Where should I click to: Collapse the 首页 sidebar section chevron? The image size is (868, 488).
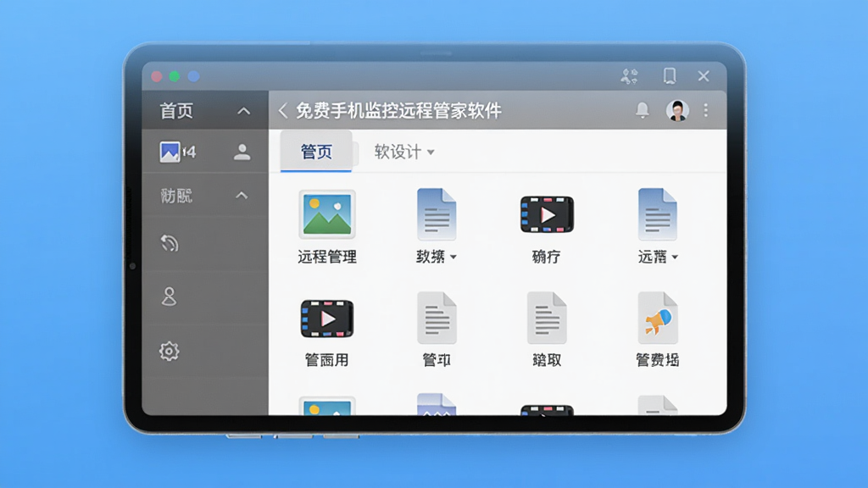(243, 111)
